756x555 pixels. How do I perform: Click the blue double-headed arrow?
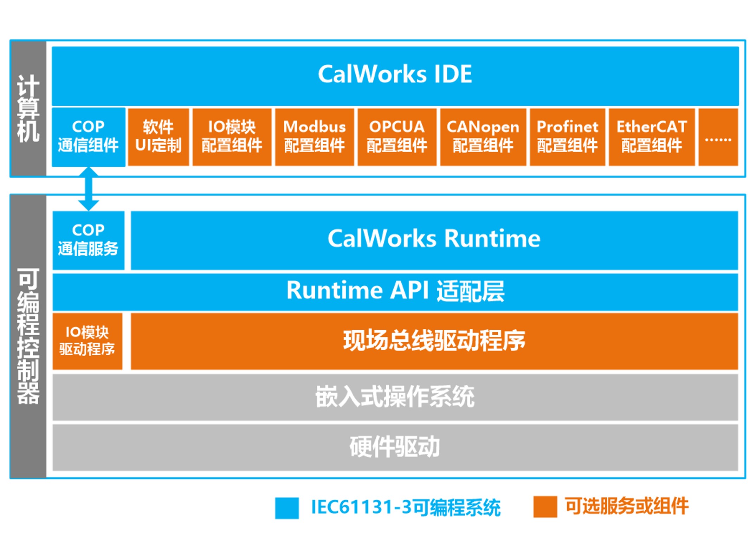pyautogui.click(x=88, y=189)
